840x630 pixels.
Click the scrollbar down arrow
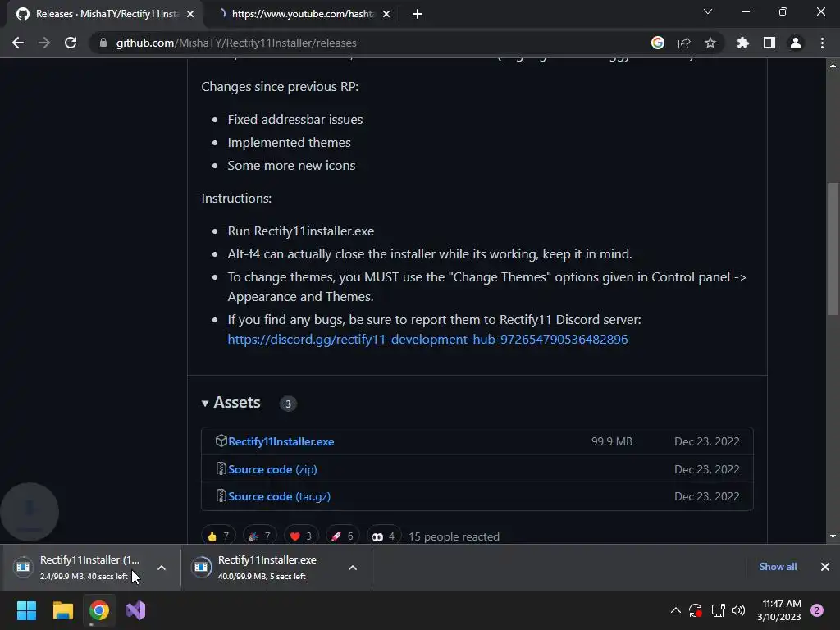point(833,536)
